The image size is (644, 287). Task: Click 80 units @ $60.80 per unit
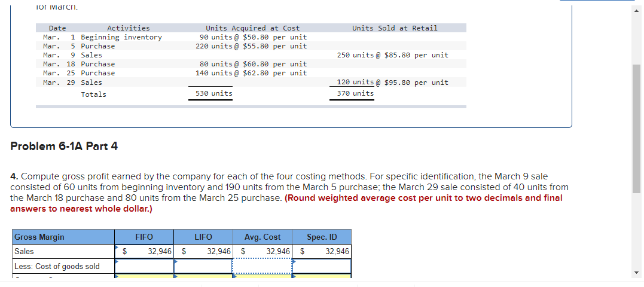(253, 64)
